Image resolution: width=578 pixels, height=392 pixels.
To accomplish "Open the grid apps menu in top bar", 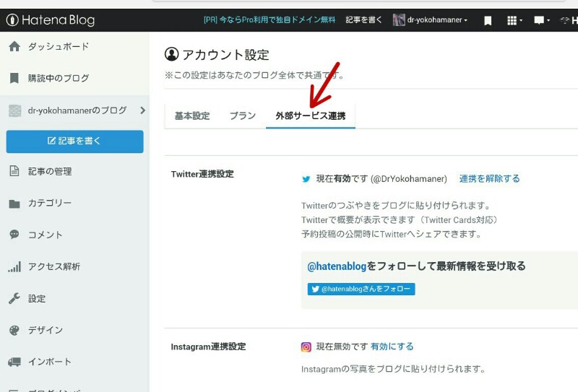I will pos(514,21).
